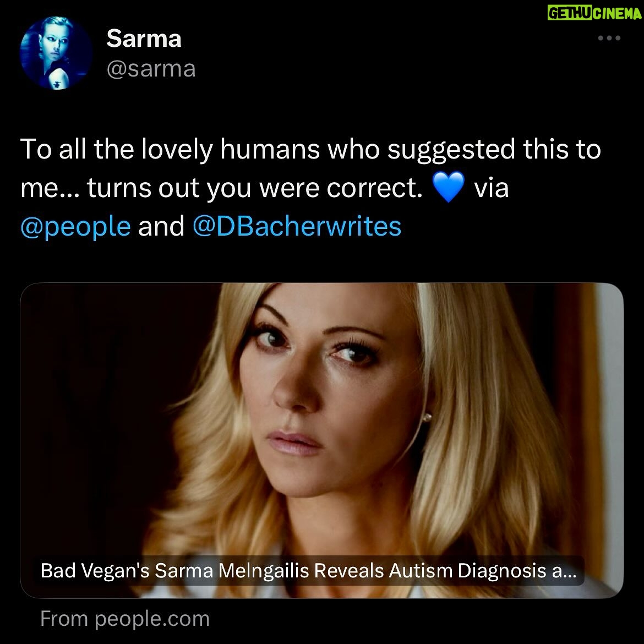This screenshot has height=644, width=644.
Task: Click the word via after the heart
Action: (491, 188)
